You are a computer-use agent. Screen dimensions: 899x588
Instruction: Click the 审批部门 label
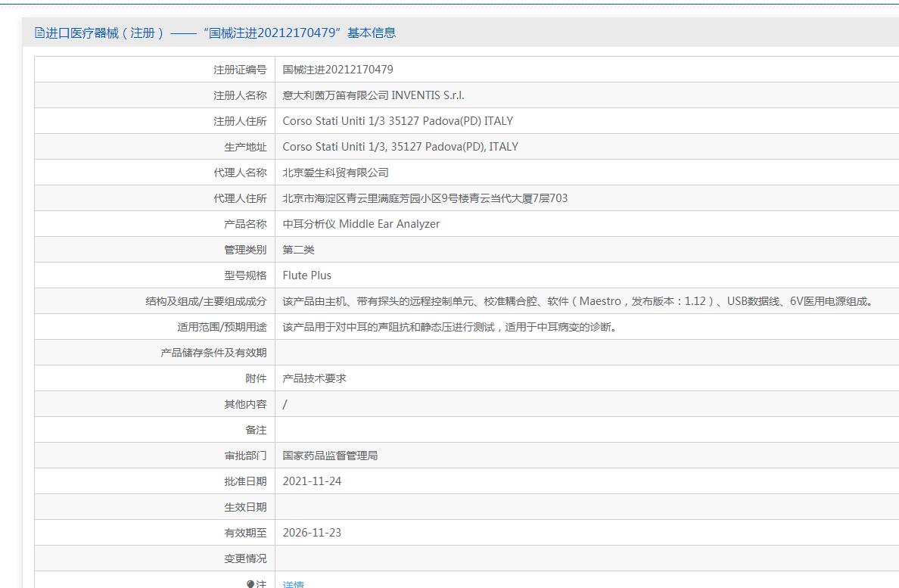coord(245,456)
